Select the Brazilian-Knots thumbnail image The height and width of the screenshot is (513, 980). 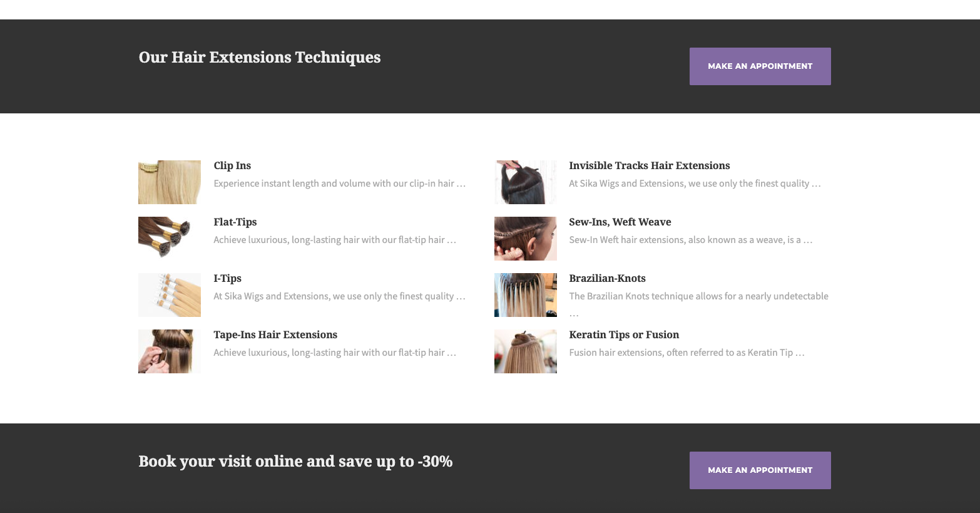[x=525, y=295]
